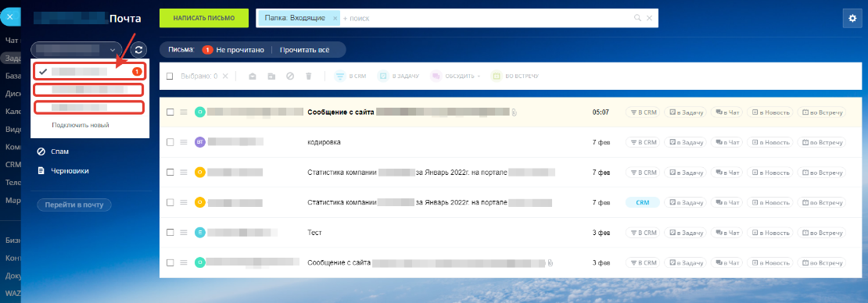The width and height of the screenshot is (868, 303).
Task: Click toolbar 'В CRM' action
Action: point(349,76)
